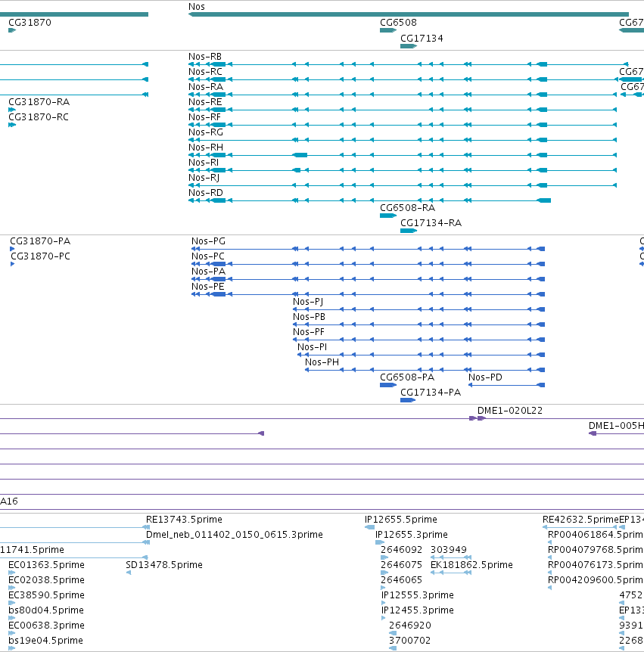
Task: Select the Nos-RE transcript label
Action: pyautogui.click(x=205, y=102)
